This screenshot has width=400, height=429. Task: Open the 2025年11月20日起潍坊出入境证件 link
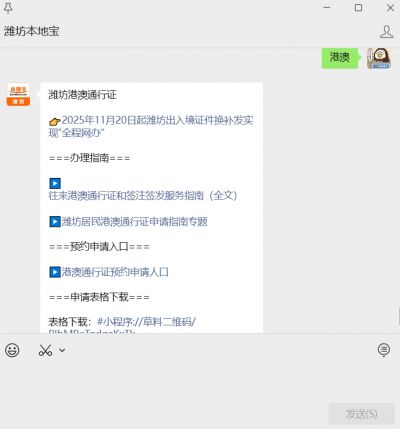[151, 126]
